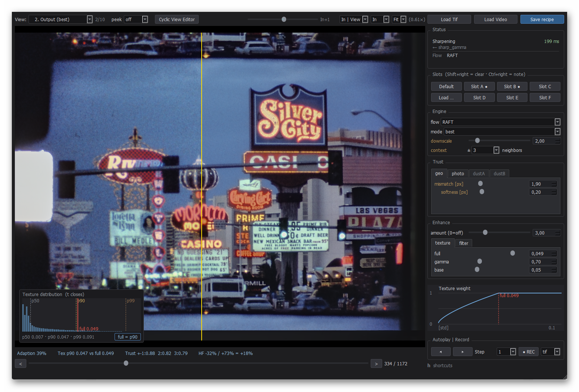Click the Load Tif button
579x392 pixels.
pyautogui.click(x=449, y=19)
